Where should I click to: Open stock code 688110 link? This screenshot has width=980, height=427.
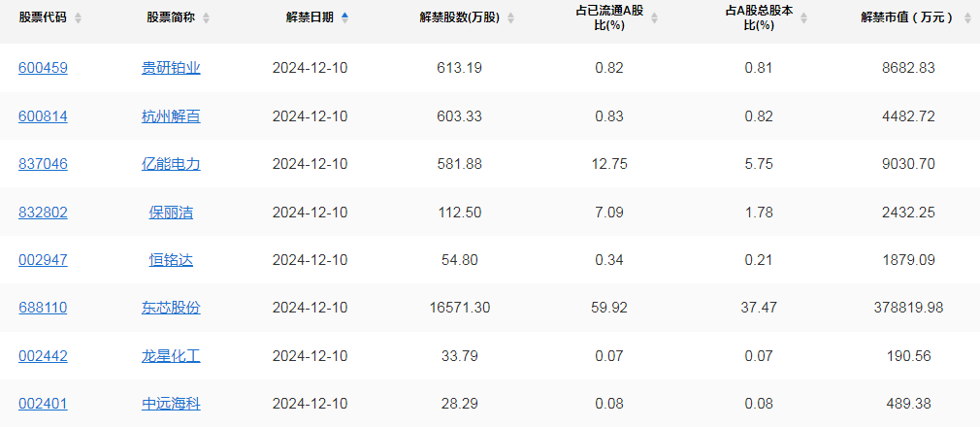[43, 309]
